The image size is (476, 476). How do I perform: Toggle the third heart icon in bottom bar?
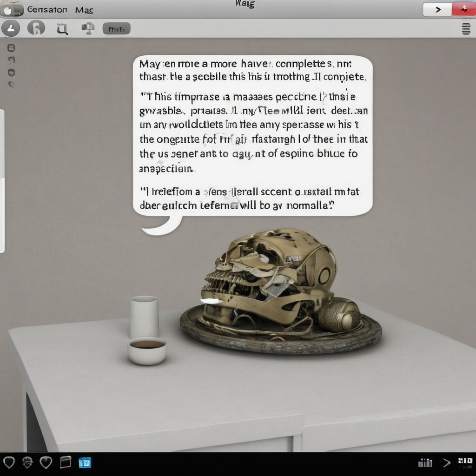click(x=46, y=462)
